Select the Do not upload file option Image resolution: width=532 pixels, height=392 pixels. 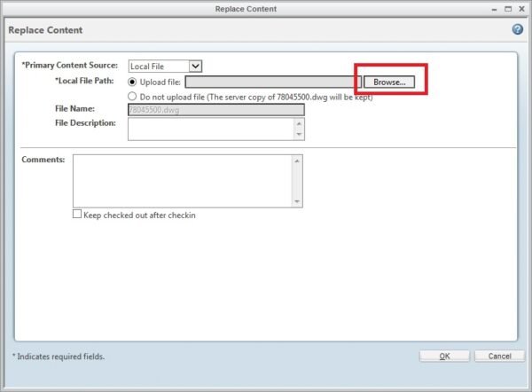point(132,97)
